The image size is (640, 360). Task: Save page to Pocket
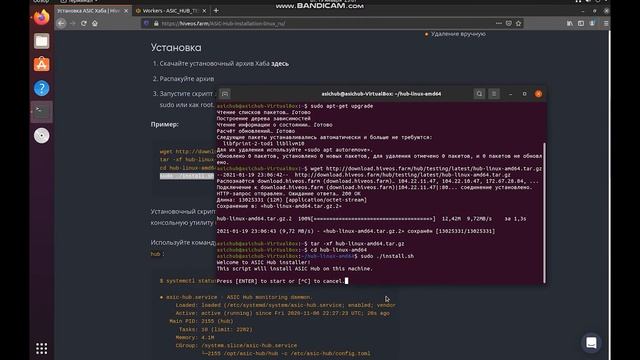[509, 23]
